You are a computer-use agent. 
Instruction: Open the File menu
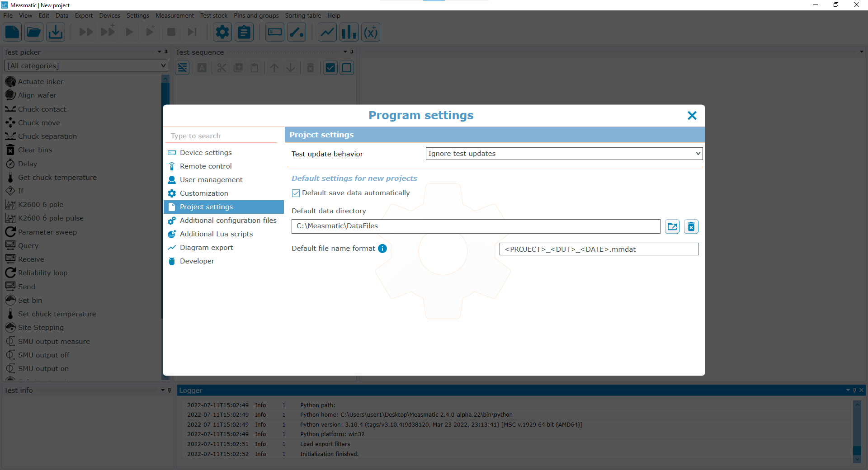coord(8,15)
